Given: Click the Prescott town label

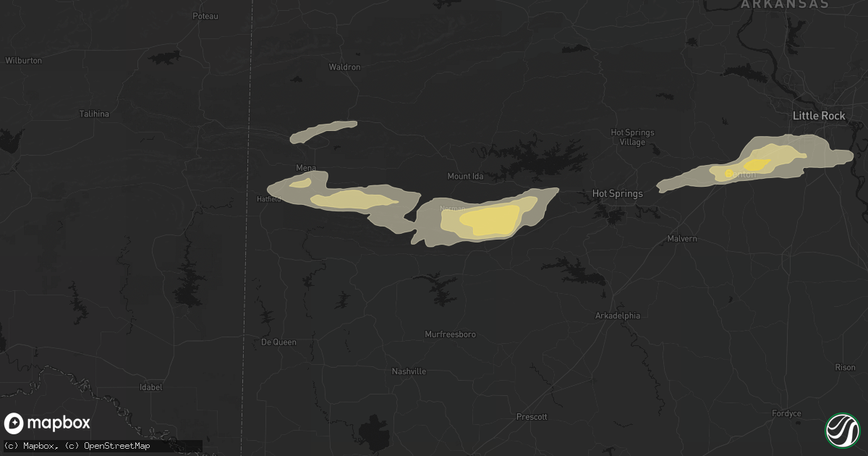Looking at the screenshot, I should [x=532, y=417].
